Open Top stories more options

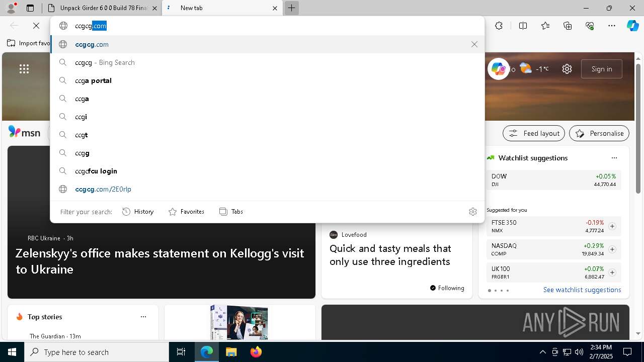[143, 317]
